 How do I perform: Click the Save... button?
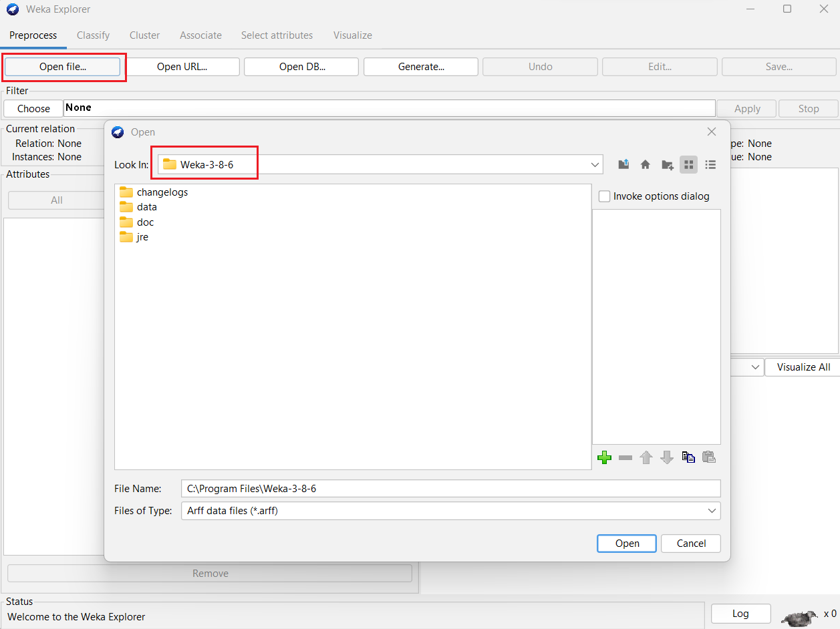click(779, 67)
